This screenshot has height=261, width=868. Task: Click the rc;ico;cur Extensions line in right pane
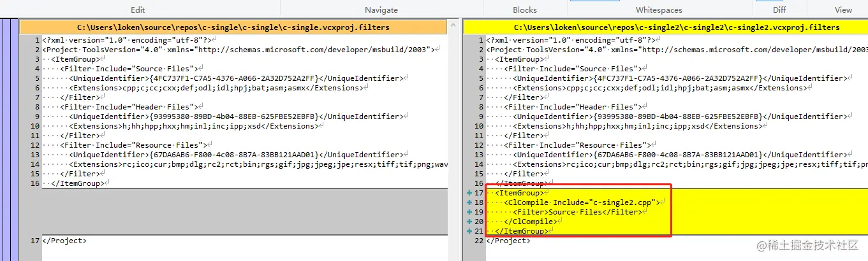tap(689, 164)
